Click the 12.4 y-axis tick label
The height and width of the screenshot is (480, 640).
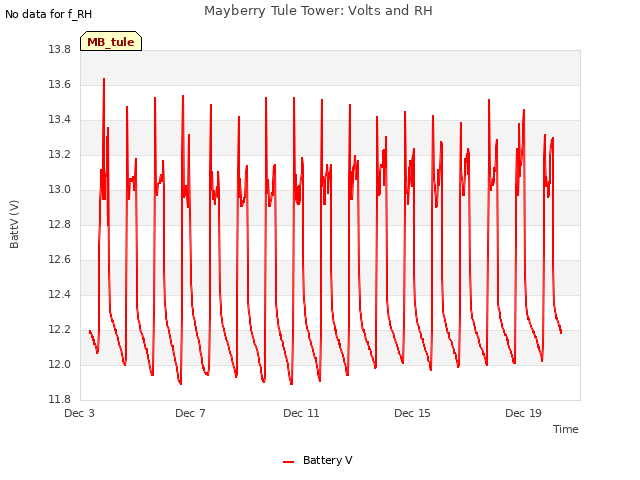[x=60, y=294]
